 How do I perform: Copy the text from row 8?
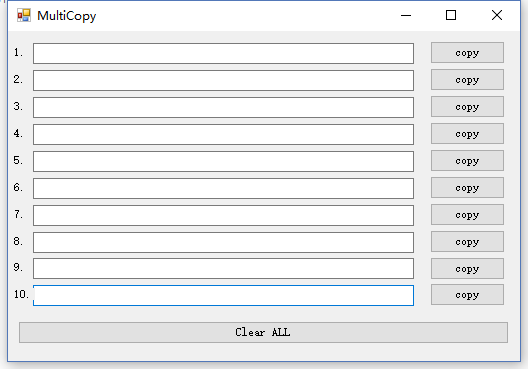(x=467, y=242)
